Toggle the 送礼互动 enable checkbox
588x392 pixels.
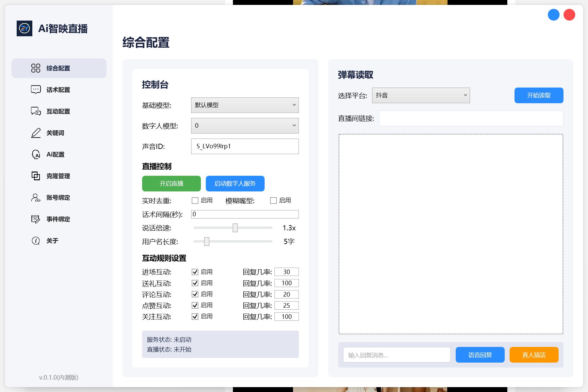tap(195, 283)
